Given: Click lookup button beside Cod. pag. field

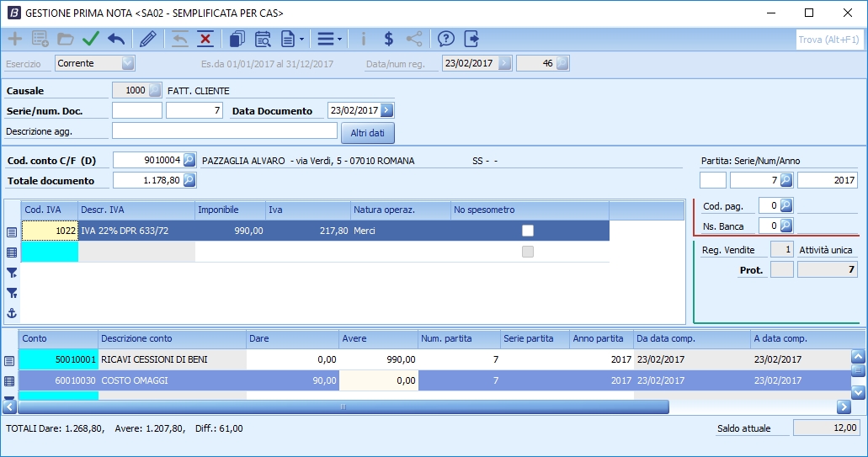Looking at the screenshot, I should [786, 205].
